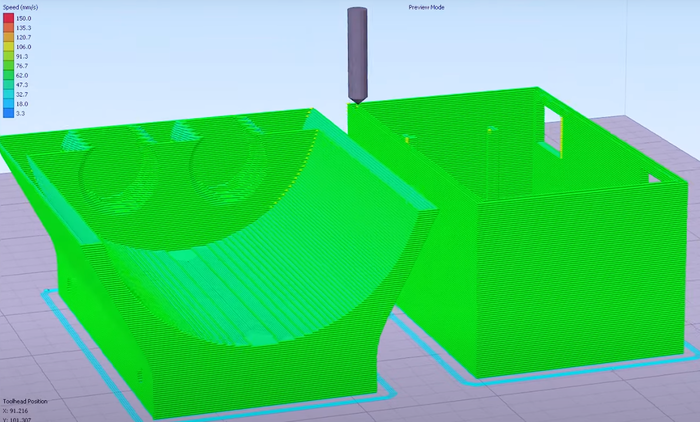Click the yellow 106.0 legend swatch
Screen dimensions: 700x422
[x=7, y=47]
